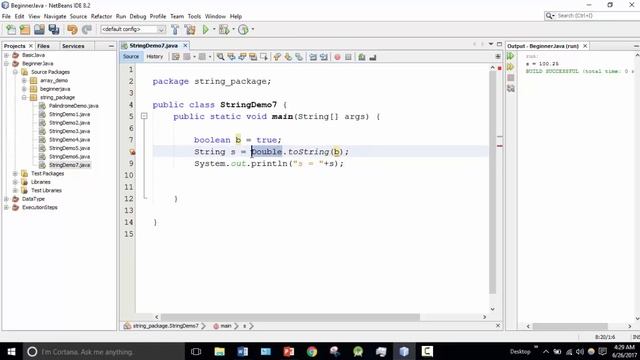Click the Camtasia C icon in taskbar

point(427,351)
